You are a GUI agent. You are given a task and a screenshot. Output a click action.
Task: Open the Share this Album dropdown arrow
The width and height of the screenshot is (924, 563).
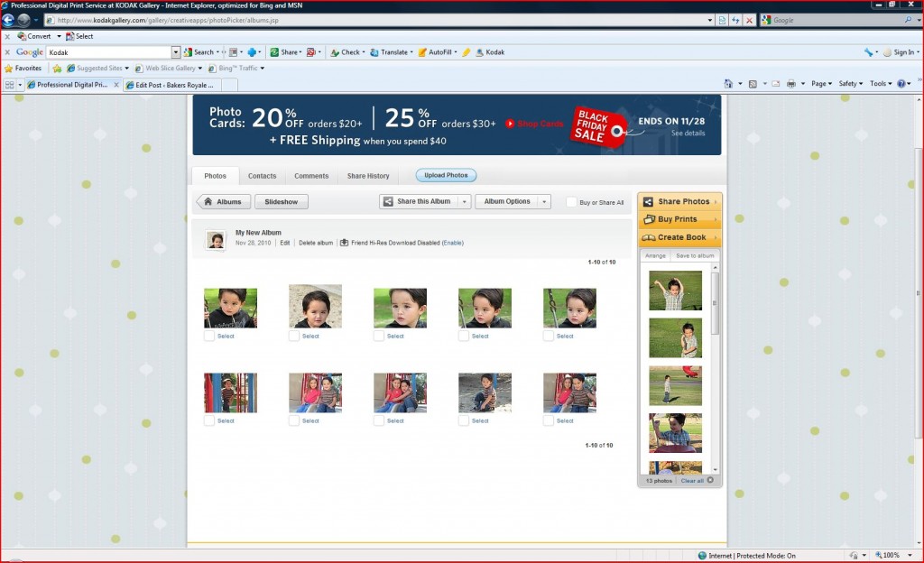465,202
